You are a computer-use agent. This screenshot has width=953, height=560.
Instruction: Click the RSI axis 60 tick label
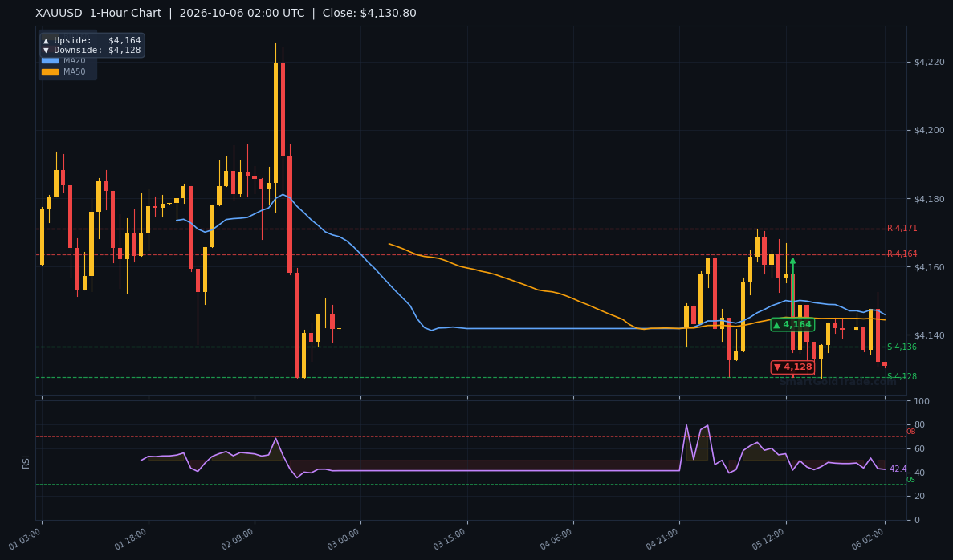click(x=919, y=448)
